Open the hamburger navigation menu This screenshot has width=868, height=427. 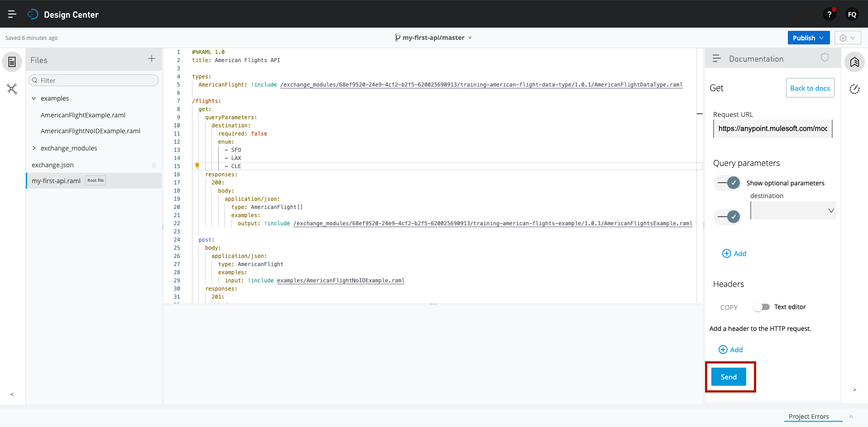click(x=12, y=15)
